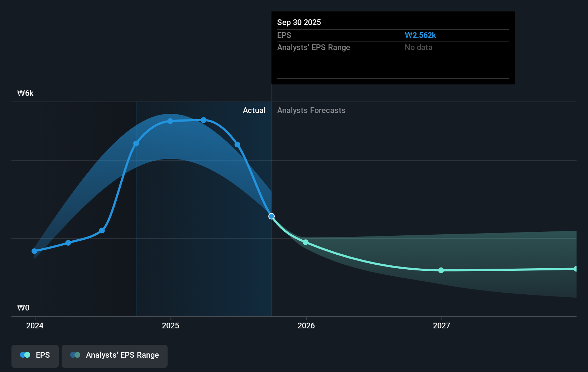This screenshot has height=372, width=588.
Task: Click the 'No data' analysts range value
Action: click(418, 47)
